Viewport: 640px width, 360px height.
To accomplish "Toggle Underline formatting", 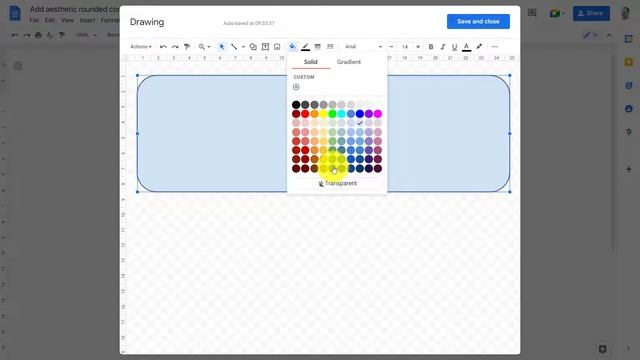I will point(454,47).
